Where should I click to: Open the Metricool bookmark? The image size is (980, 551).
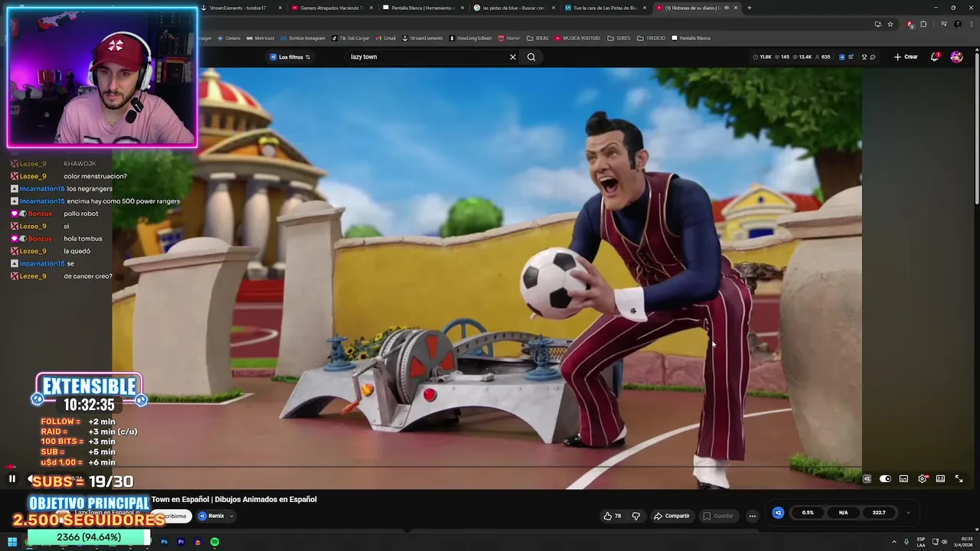click(x=260, y=37)
